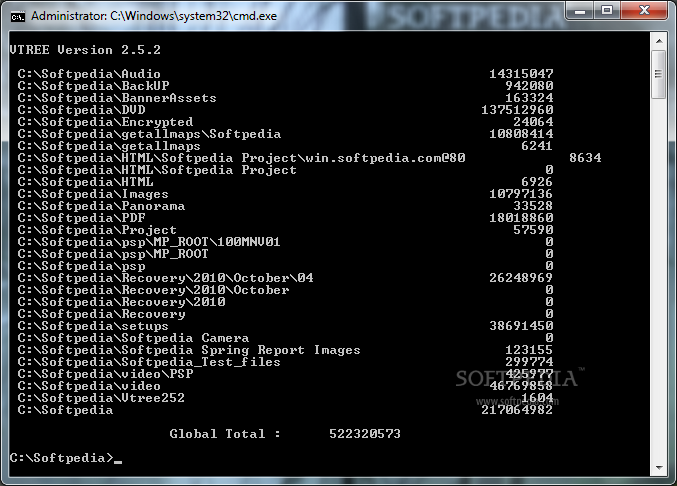Click the path C:\Softpedia\Recovery\2010\October
Screen dimensions: 677x486
tap(153, 290)
